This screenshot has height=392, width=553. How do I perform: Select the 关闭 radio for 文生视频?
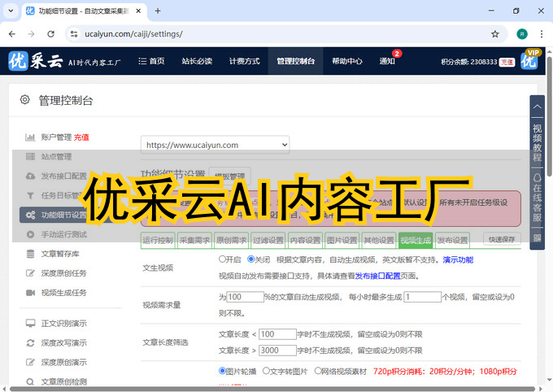coord(250,259)
